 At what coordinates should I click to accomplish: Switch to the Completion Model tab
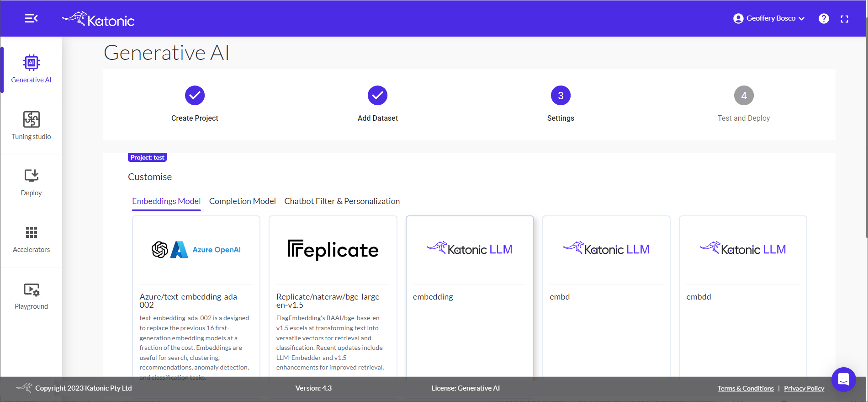coord(243,201)
